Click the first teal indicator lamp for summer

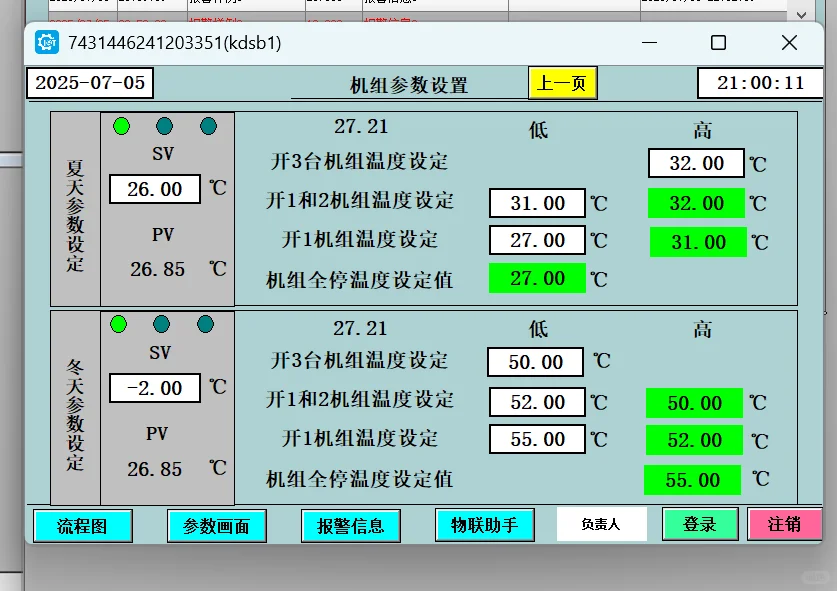pos(164,126)
